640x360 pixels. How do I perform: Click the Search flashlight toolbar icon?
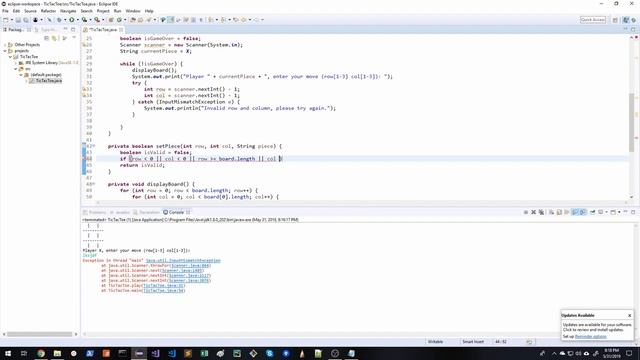coord(148,20)
